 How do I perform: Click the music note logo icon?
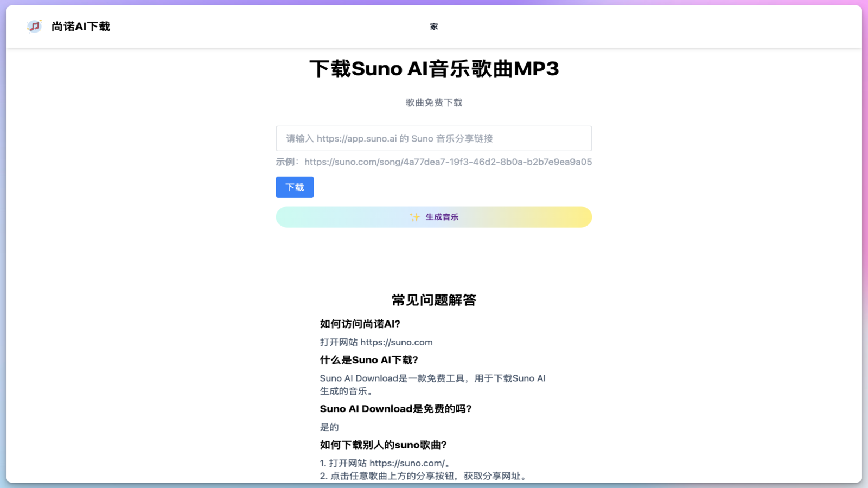pyautogui.click(x=34, y=26)
